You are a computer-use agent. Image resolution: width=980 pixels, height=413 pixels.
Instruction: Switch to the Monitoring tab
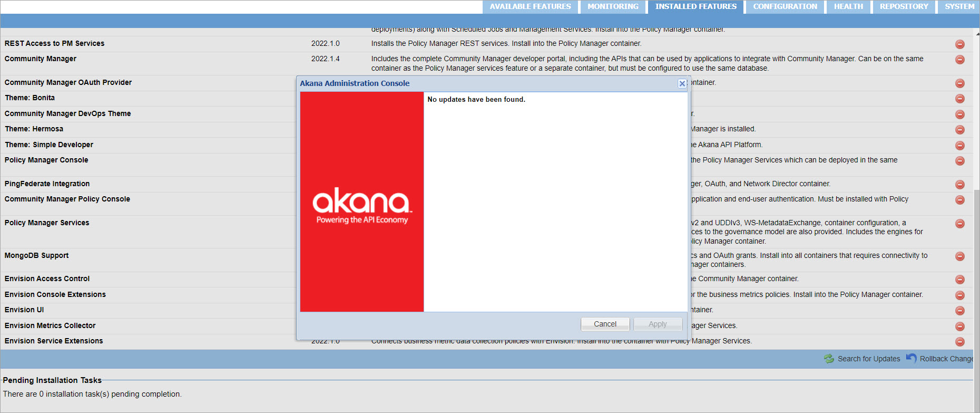point(613,7)
